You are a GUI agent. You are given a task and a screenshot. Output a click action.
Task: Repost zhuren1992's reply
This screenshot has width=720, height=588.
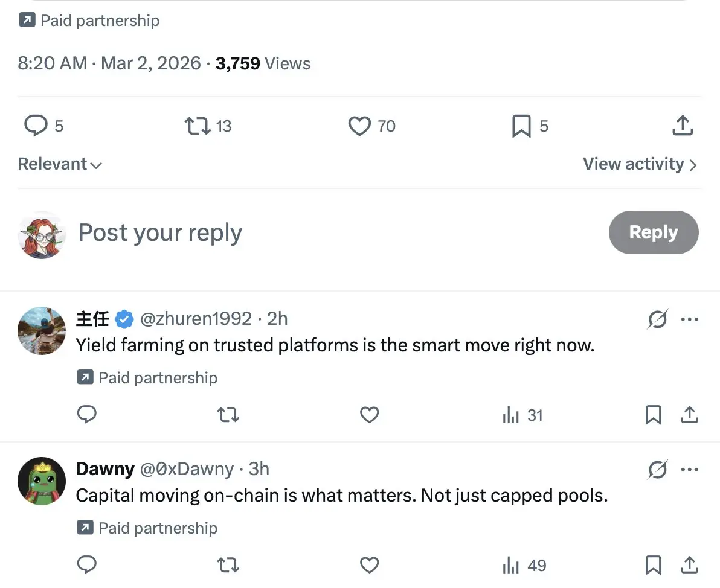click(x=228, y=415)
